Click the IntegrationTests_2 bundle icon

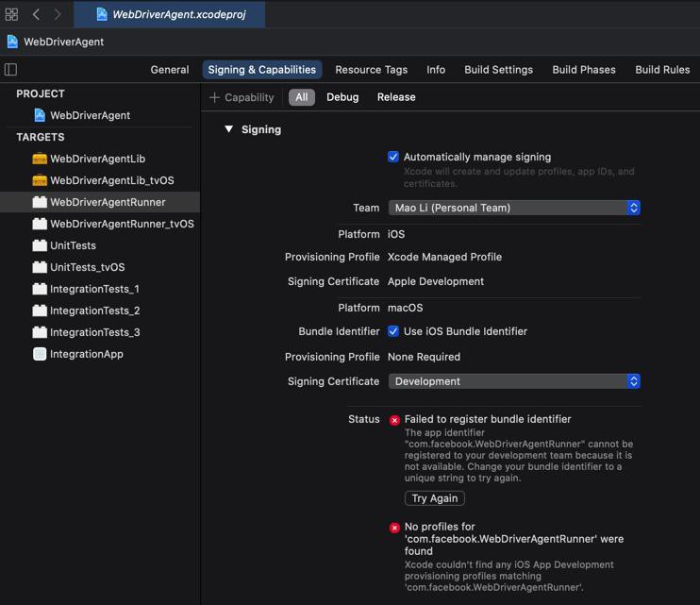pos(40,311)
